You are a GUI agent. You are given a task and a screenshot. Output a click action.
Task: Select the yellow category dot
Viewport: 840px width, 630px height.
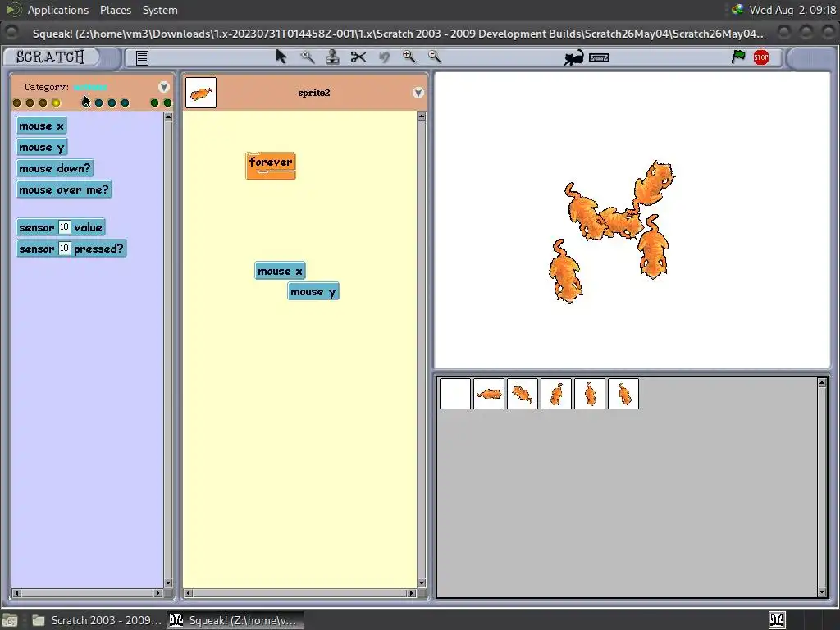(x=56, y=103)
